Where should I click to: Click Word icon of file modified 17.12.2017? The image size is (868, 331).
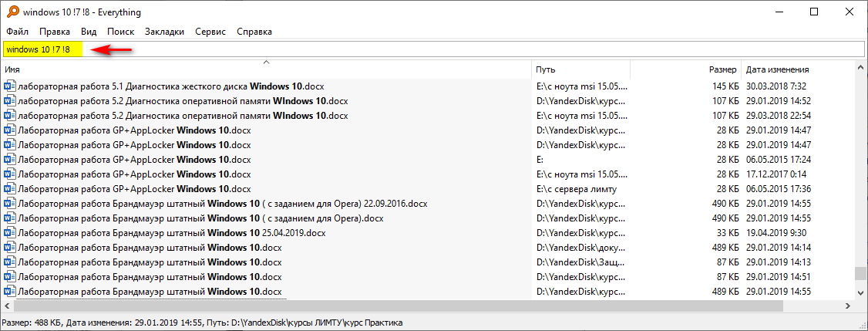tap(9, 174)
